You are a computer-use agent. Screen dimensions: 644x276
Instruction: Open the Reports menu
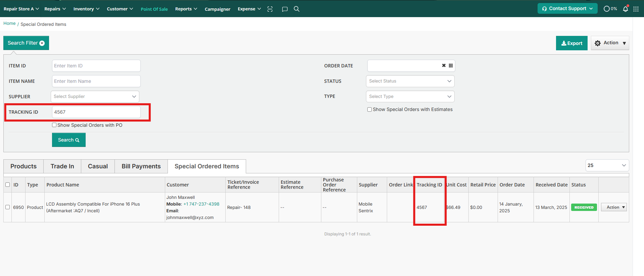(x=186, y=9)
